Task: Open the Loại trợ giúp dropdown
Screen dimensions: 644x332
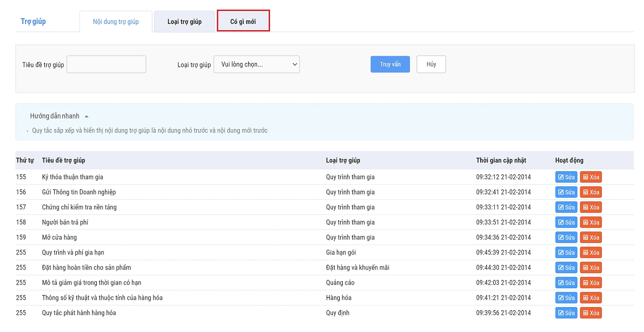Action: (256, 65)
